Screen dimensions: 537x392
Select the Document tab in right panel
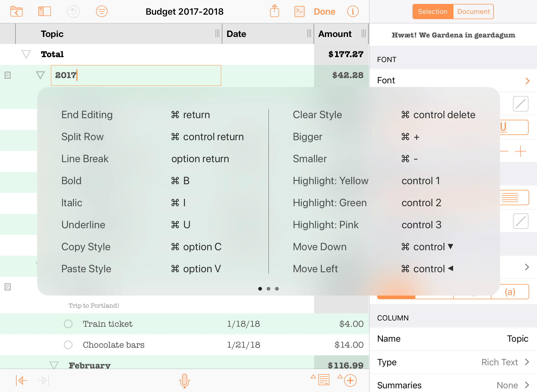pos(473,12)
